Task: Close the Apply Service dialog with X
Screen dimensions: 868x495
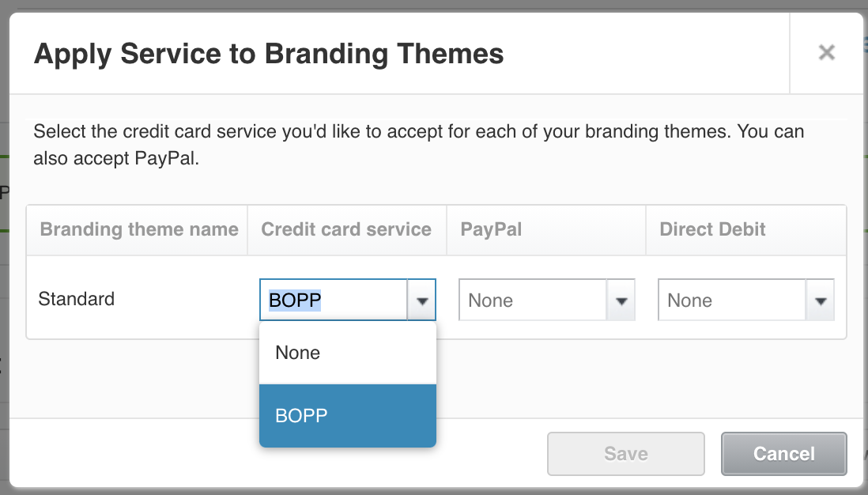Action: pos(826,53)
